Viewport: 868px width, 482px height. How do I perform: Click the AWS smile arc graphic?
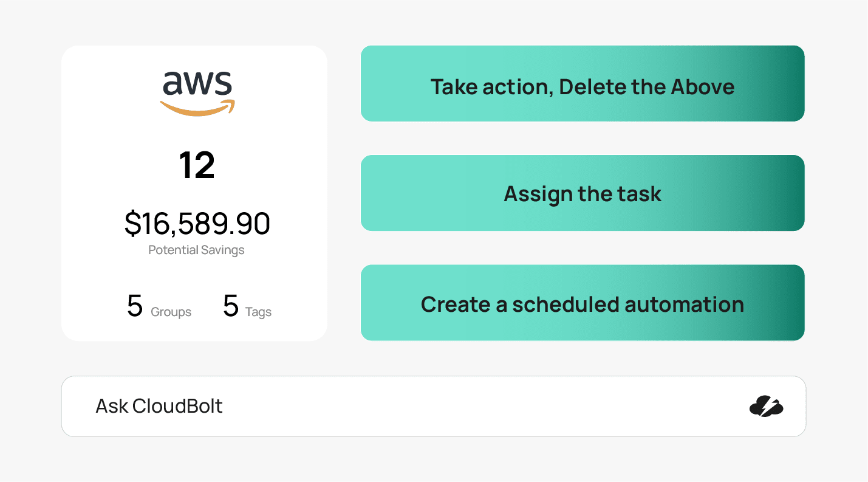coord(196,108)
